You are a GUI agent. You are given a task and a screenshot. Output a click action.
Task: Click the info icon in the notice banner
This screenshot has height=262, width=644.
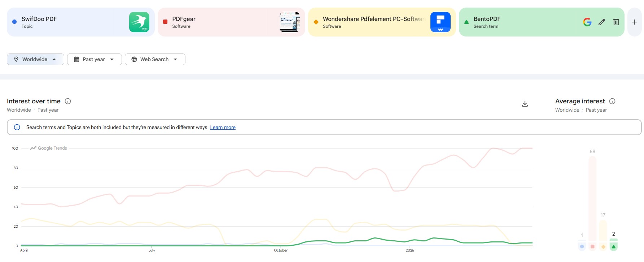17,127
